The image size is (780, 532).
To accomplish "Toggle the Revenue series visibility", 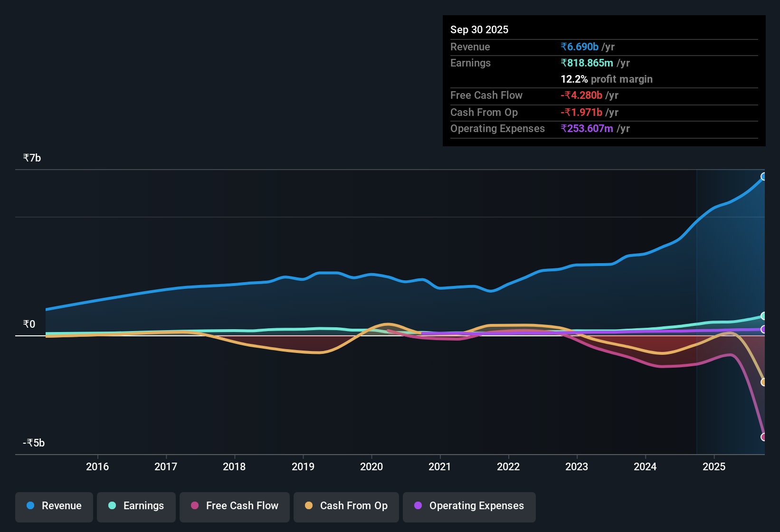I will tap(54, 506).
